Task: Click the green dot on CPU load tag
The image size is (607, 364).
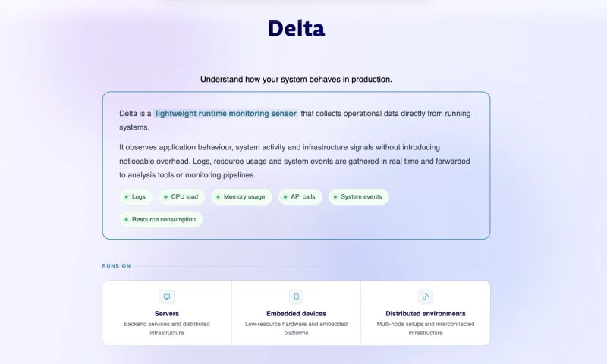Action: tap(165, 197)
